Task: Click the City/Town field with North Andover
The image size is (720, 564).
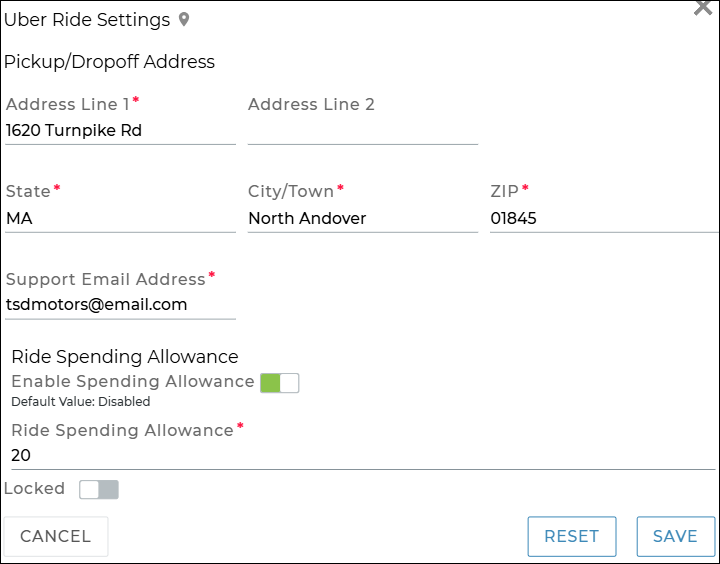Action: (362, 218)
